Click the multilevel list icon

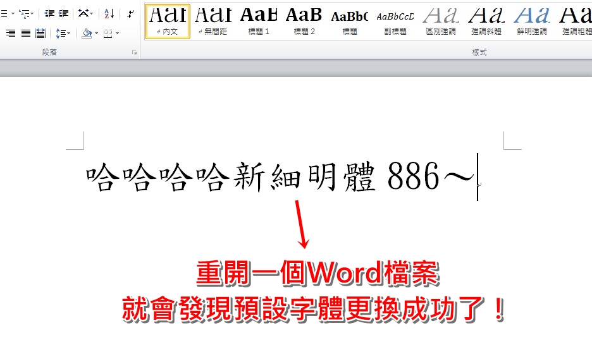click(x=25, y=15)
